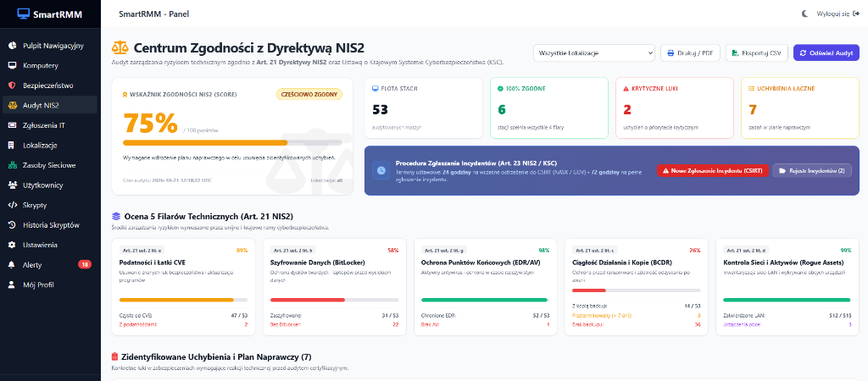Toggle dark mode moon icon
This screenshot has height=381, width=868.
pos(805,14)
